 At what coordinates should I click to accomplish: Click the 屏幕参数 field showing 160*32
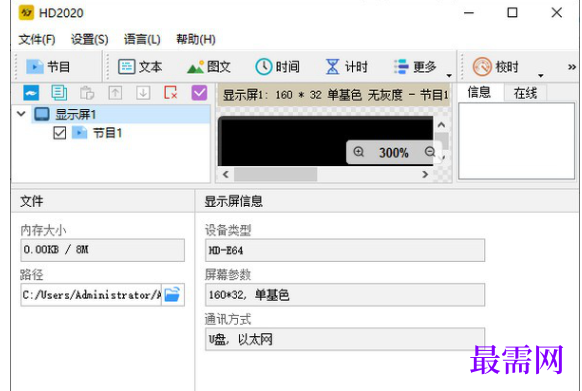click(345, 295)
